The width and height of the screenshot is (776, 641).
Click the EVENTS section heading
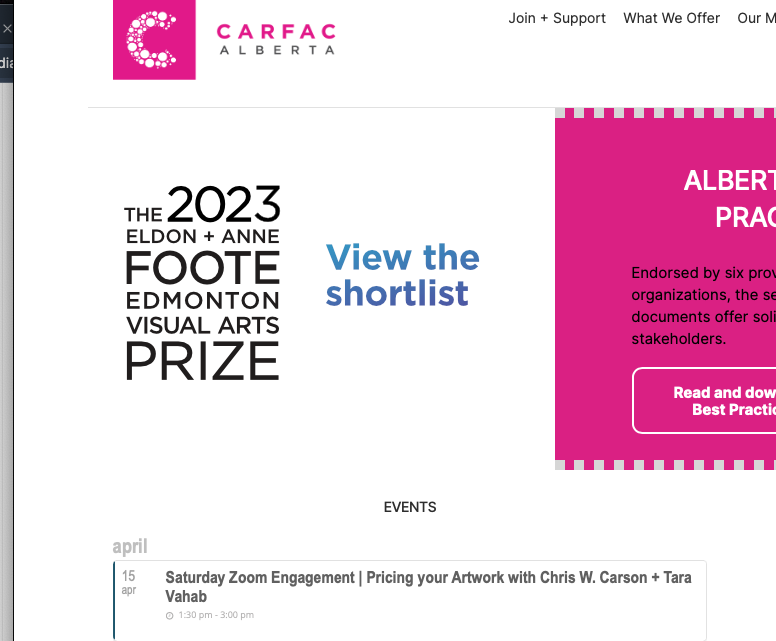click(410, 507)
